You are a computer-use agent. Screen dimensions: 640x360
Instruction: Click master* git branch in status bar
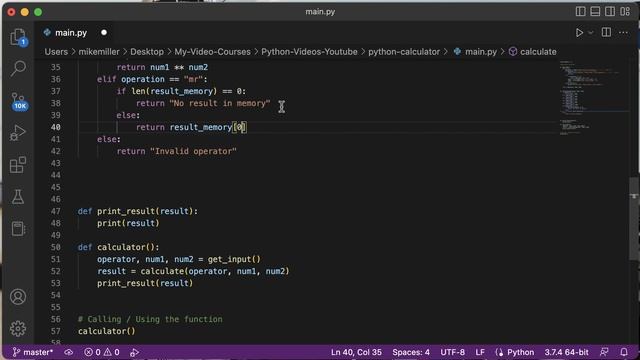33,352
